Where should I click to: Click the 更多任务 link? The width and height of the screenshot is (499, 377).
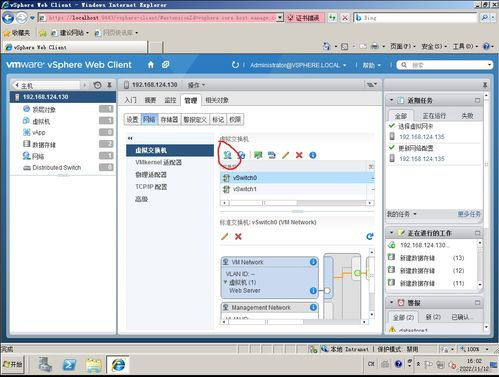coord(469,214)
